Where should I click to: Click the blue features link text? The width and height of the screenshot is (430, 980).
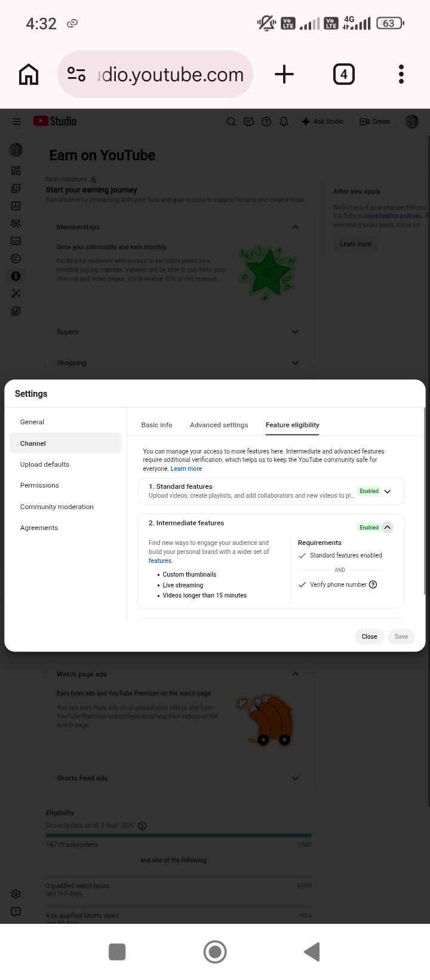(x=160, y=561)
